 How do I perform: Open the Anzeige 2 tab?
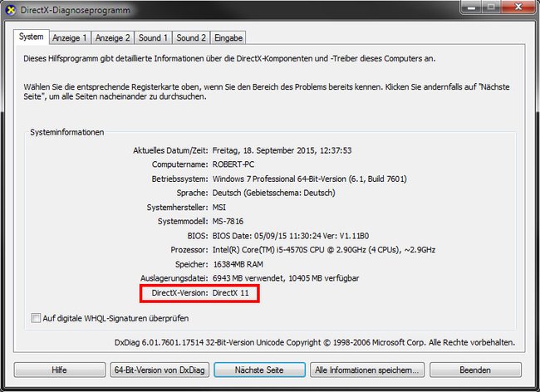(x=113, y=37)
